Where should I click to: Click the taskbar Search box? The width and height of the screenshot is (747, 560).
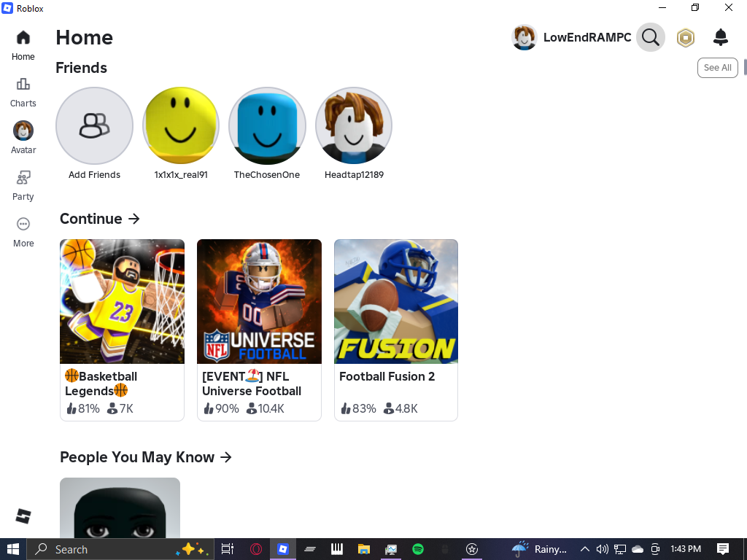tap(120, 549)
